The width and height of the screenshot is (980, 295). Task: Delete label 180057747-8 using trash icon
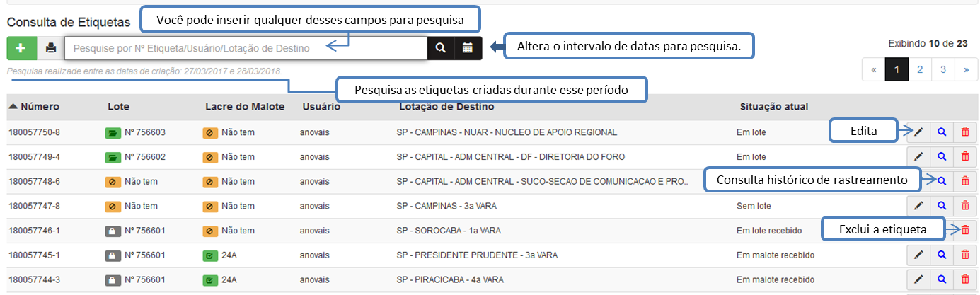pyautogui.click(x=965, y=206)
